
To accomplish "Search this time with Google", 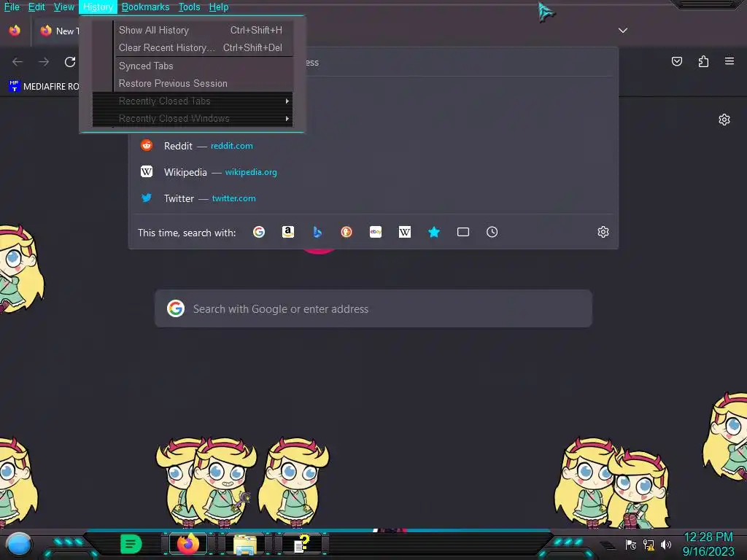I will 259,232.
